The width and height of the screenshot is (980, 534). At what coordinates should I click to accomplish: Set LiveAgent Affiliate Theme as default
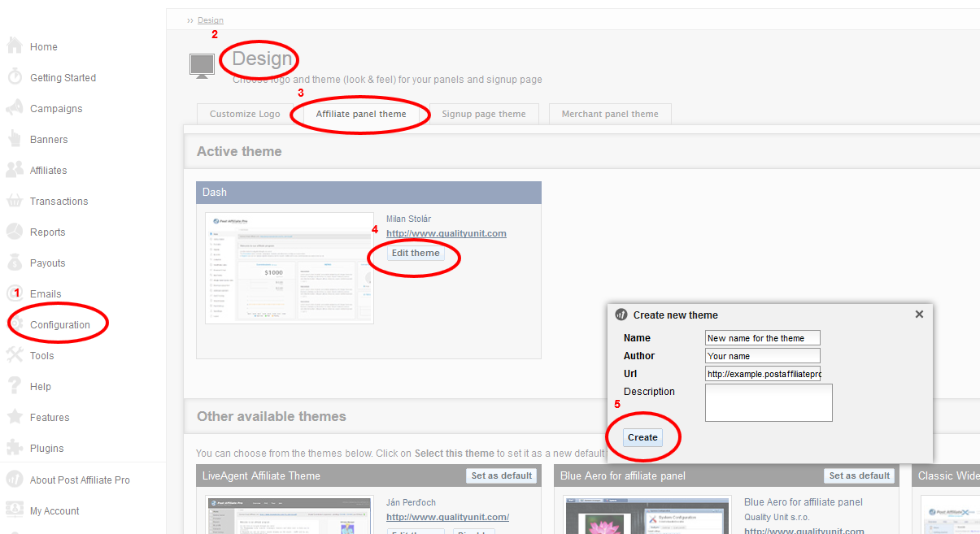(x=502, y=475)
